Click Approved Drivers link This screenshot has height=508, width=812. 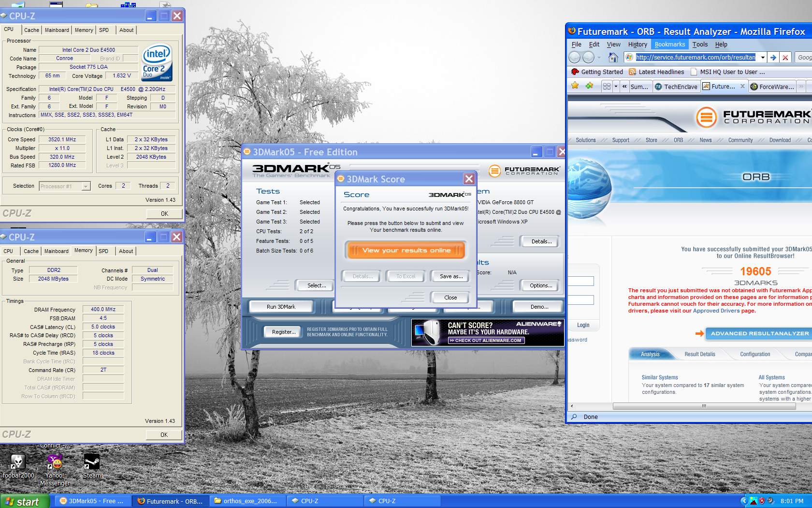tap(716, 311)
